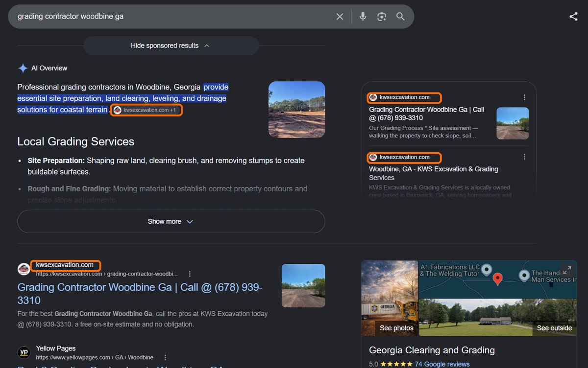Open three-dot menu beside kwsexcavation.com result URL

tap(190, 274)
